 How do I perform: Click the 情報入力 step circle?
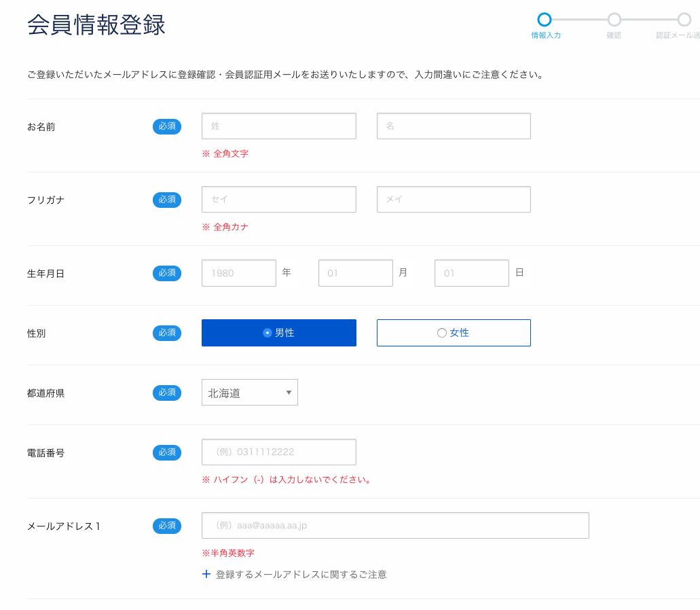pyautogui.click(x=545, y=20)
